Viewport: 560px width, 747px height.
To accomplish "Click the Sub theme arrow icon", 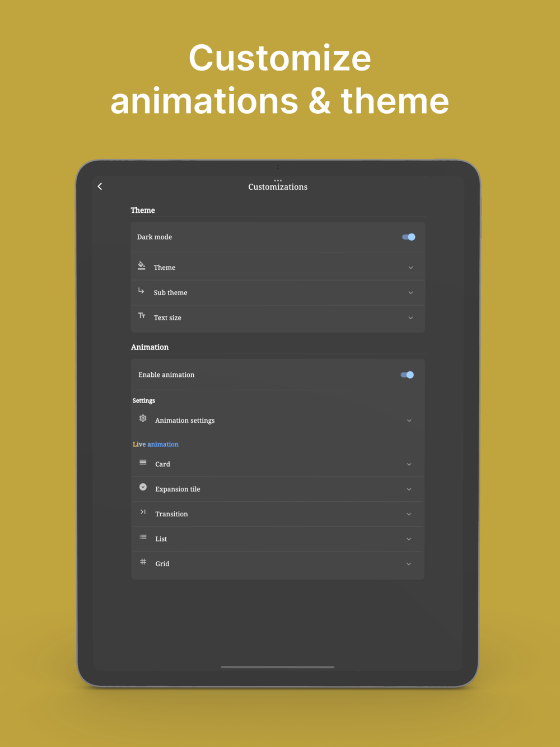I will click(x=141, y=291).
